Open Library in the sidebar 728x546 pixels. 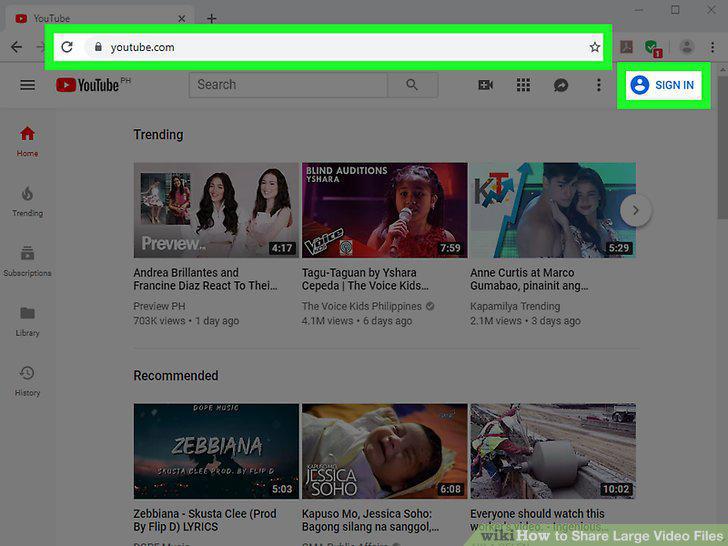click(27, 321)
